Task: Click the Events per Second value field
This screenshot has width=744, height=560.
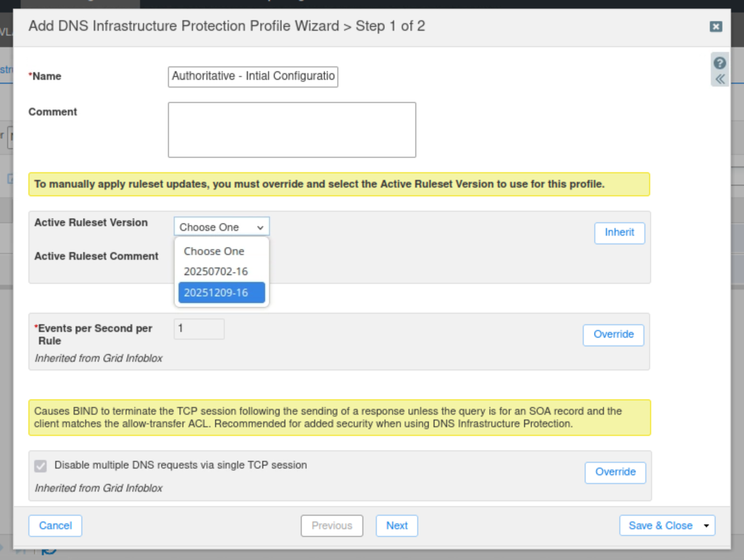Action: coord(199,329)
